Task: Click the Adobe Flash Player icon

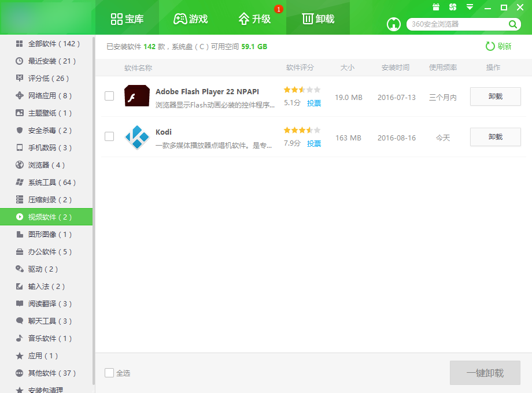Action: [x=137, y=96]
